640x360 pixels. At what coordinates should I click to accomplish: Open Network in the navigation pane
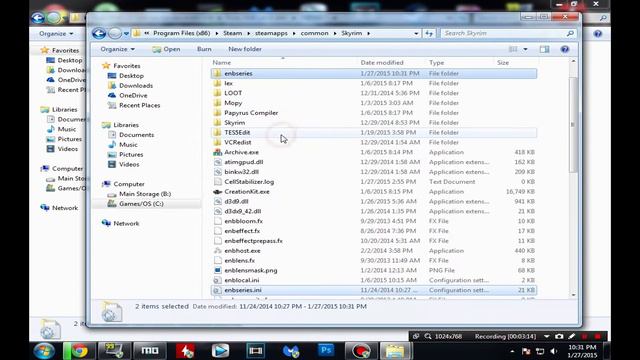(126, 223)
